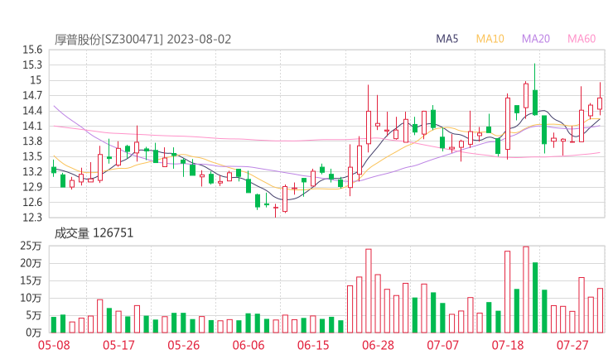Click the 05-08 date label

click(x=54, y=345)
